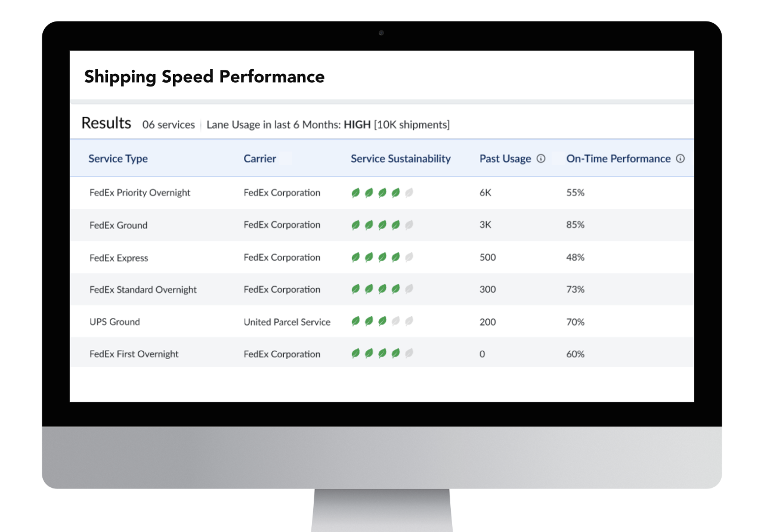Viewport: 764px width, 532px height.
Task: Click the Shipping Speed Performance title
Action: click(205, 77)
